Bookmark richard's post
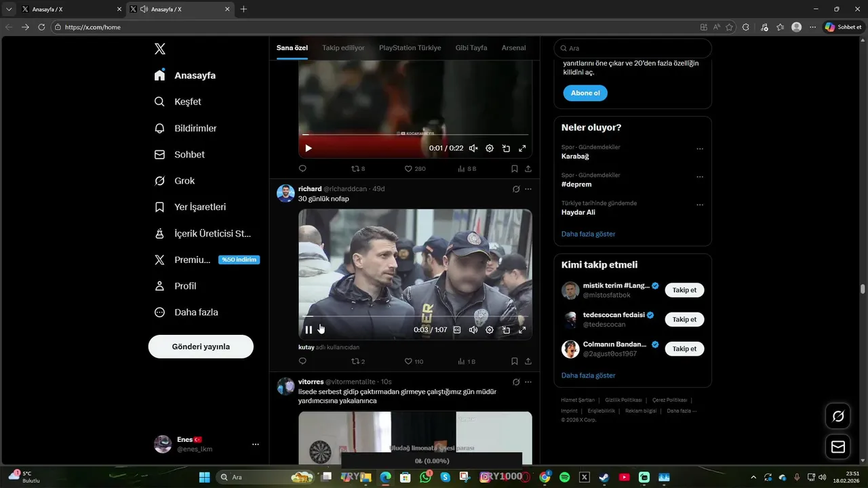The image size is (868, 488). tap(515, 361)
